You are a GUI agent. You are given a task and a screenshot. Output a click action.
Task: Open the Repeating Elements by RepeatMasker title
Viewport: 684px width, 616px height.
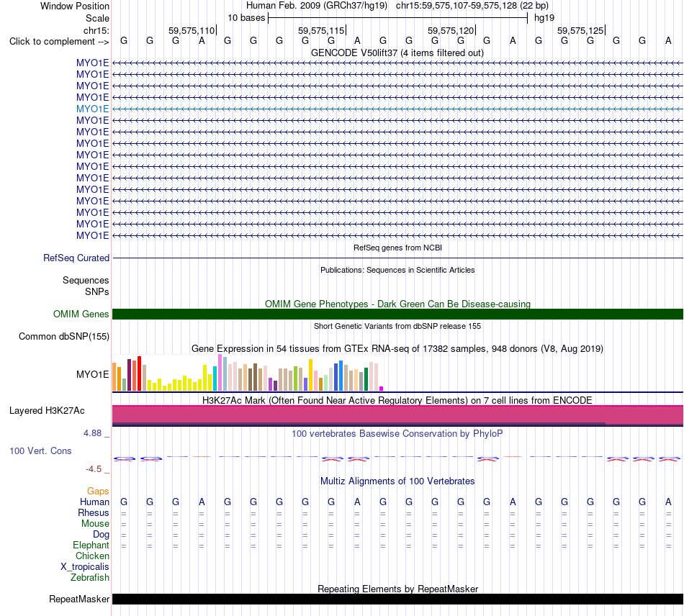click(x=398, y=589)
